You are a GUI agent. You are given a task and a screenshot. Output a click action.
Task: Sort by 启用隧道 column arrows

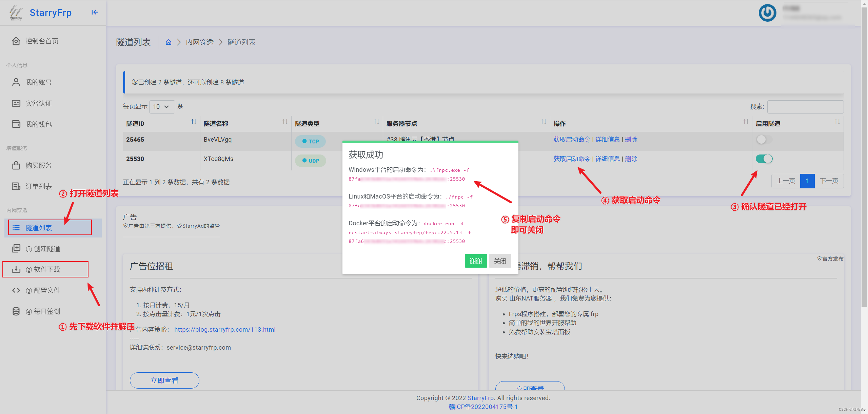837,122
